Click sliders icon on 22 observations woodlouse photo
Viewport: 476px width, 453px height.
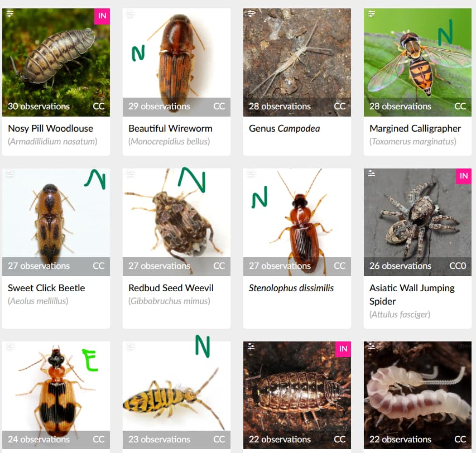click(x=251, y=346)
